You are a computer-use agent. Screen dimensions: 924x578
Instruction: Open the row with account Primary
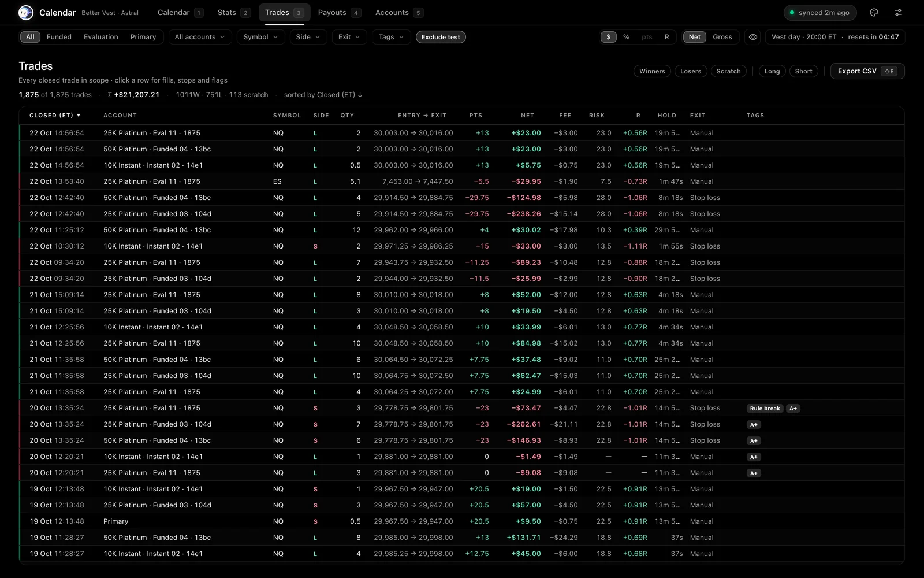(x=461, y=521)
